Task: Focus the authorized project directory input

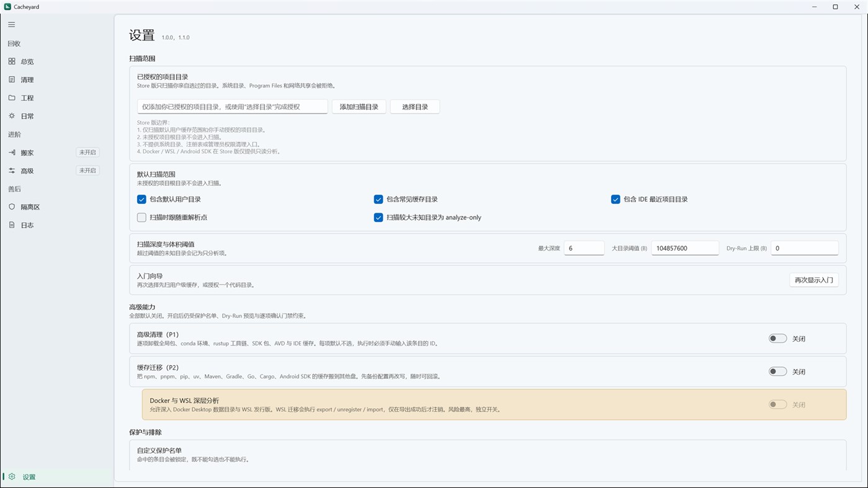Action: coord(233,107)
